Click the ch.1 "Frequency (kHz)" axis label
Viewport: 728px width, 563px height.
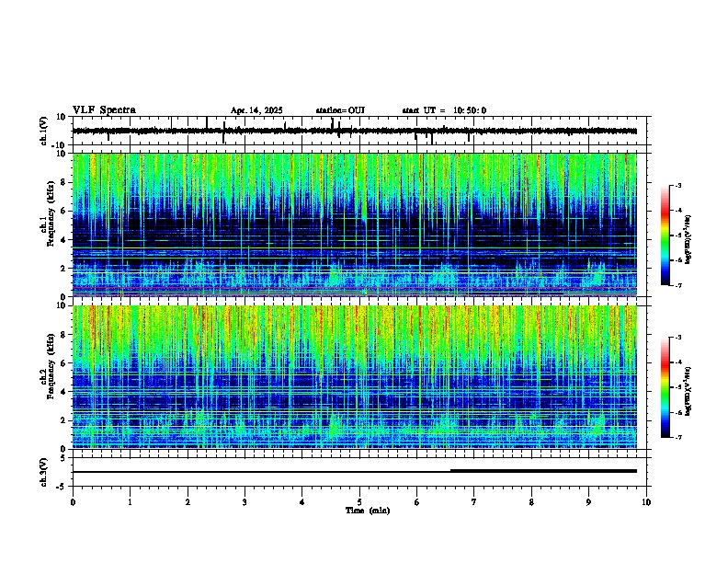[51, 213]
